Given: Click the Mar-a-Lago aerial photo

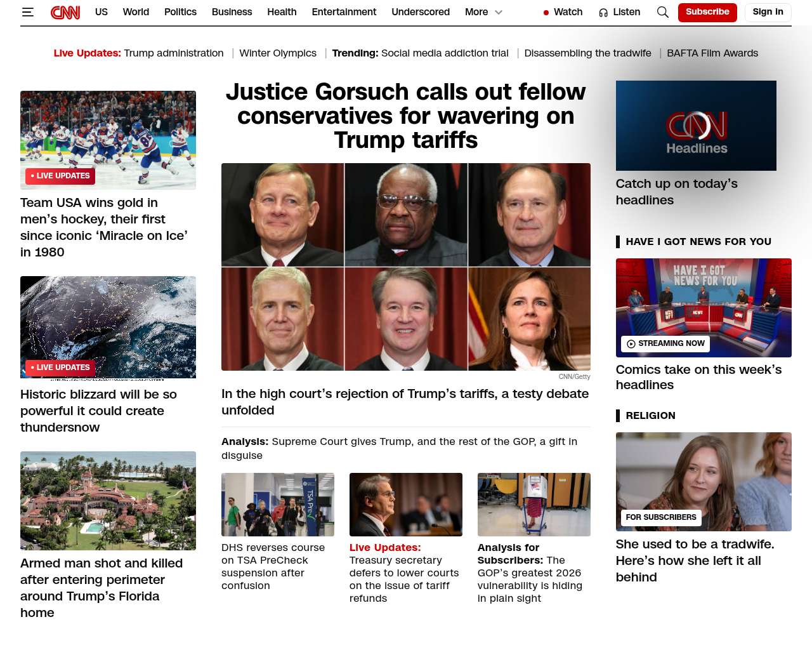Looking at the screenshot, I should pos(108,501).
